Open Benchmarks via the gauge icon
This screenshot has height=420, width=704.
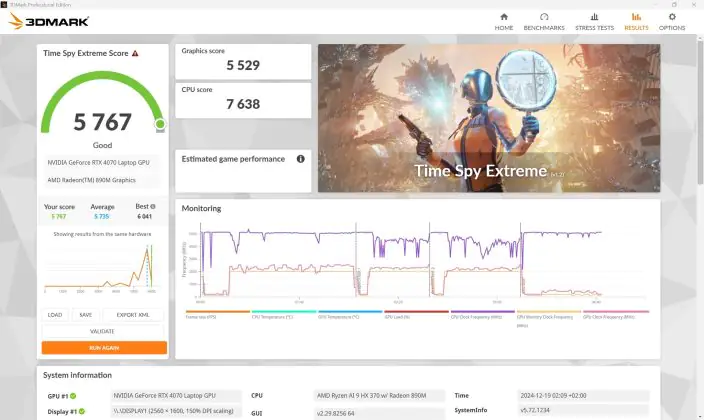(x=544, y=17)
